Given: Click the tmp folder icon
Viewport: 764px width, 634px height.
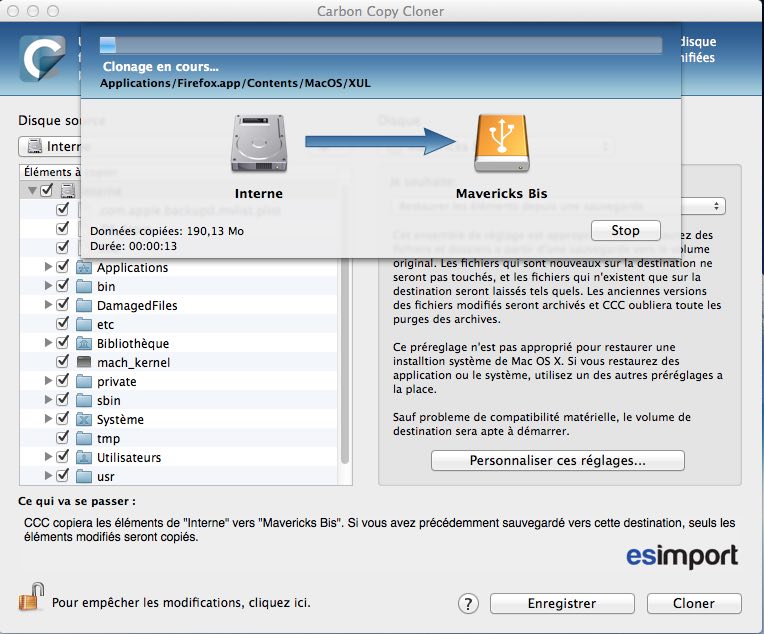Looking at the screenshot, I should (84, 438).
